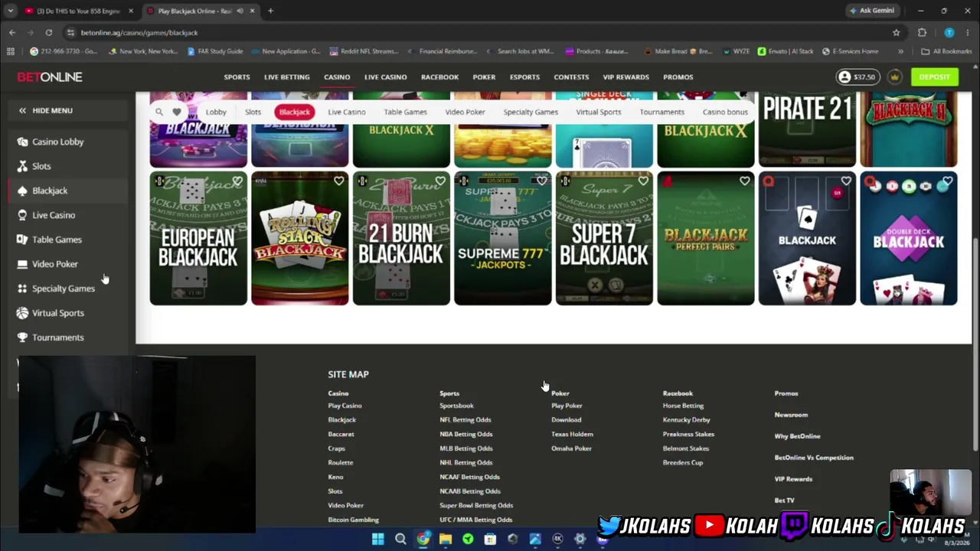
Task: Open Sports in the top navigation
Action: [x=237, y=77]
